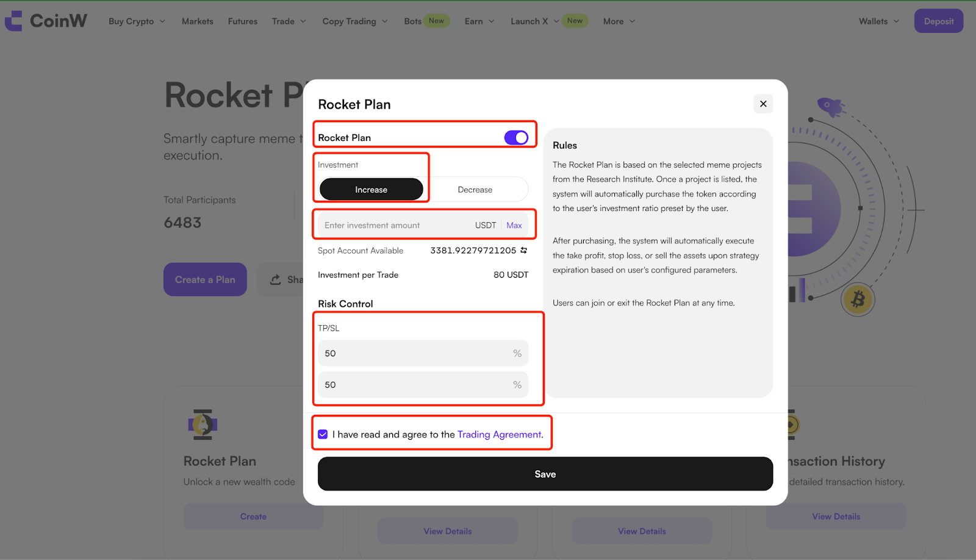Screen dimensions: 976x560
Task: Click the rocket illustration icon
Action: pyautogui.click(x=830, y=107)
